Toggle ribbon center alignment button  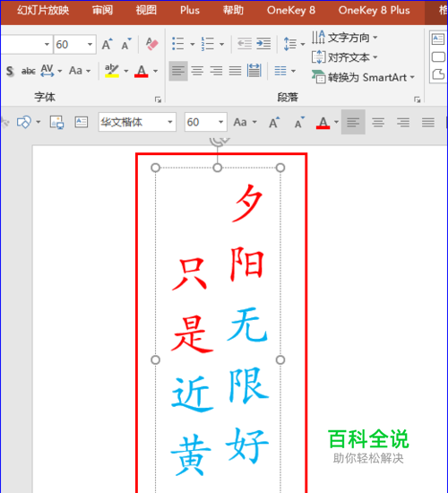[x=197, y=71]
